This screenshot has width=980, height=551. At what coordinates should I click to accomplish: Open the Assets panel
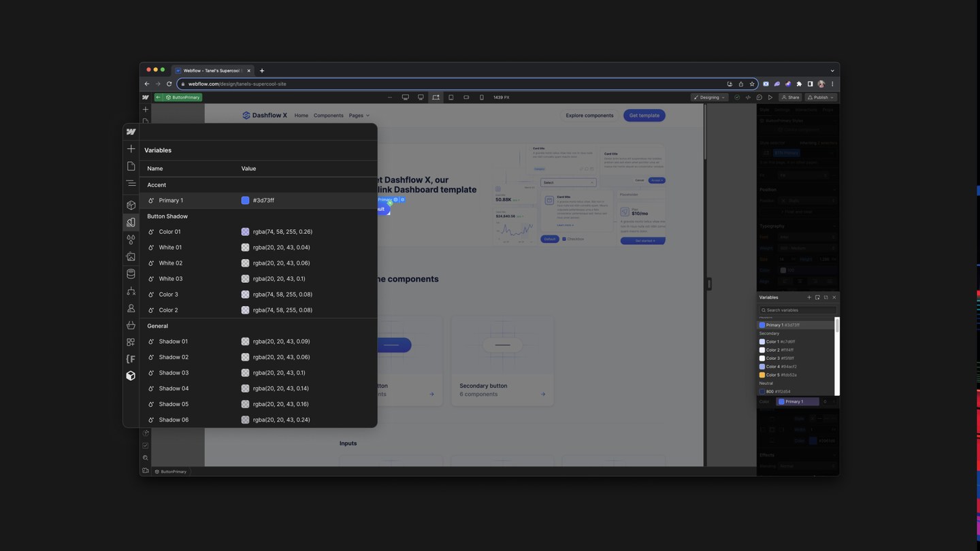coord(131,256)
